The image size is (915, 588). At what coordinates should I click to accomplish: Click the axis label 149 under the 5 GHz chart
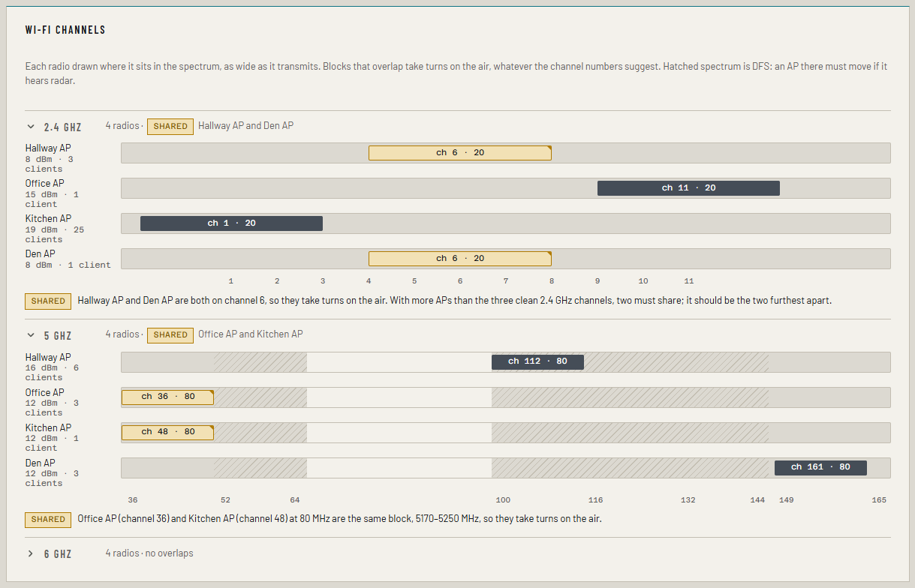(x=787, y=500)
